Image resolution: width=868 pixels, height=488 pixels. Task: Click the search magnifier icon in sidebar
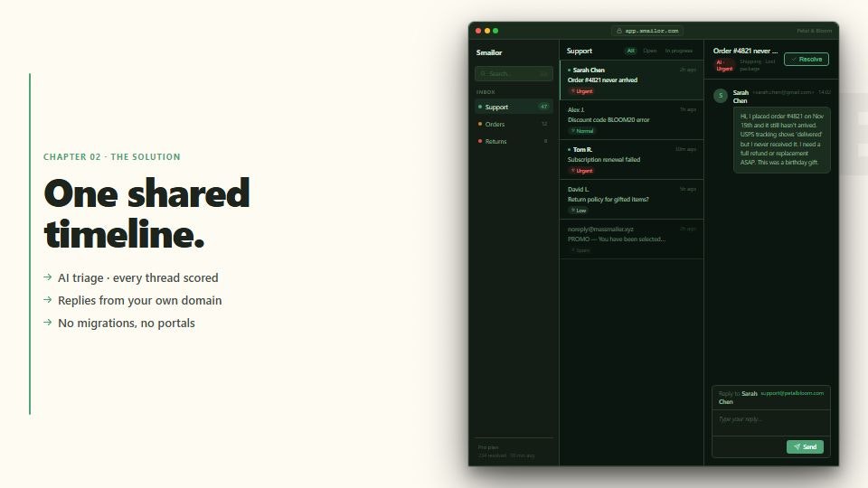click(483, 73)
